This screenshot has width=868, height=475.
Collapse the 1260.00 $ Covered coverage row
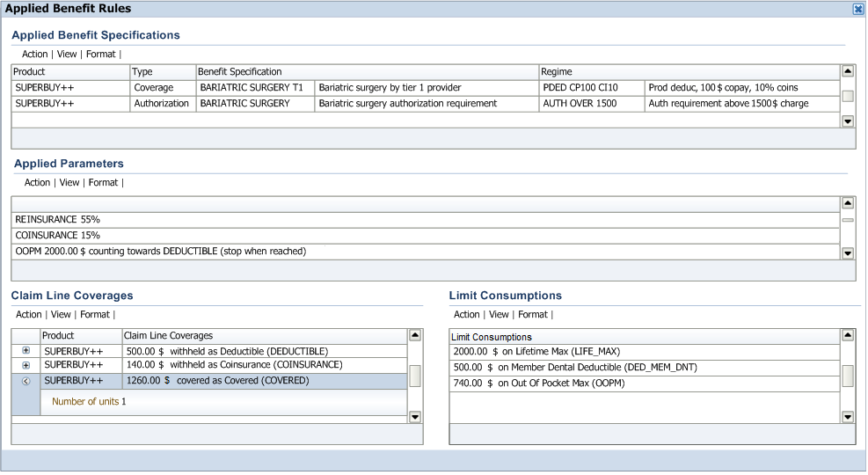(x=26, y=381)
